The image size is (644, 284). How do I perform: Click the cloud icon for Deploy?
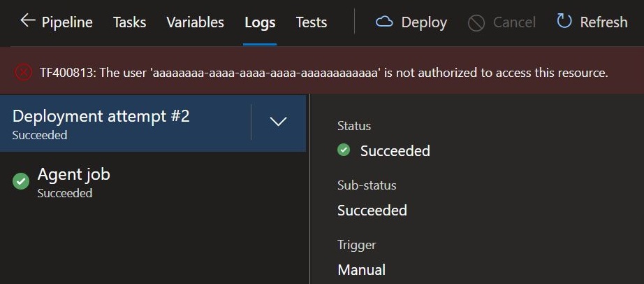384,22
